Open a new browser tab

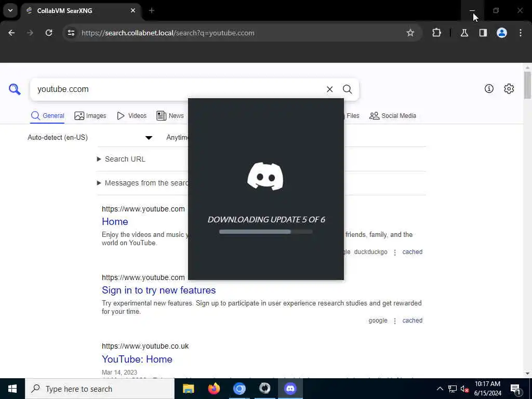[x=152, y=10]
